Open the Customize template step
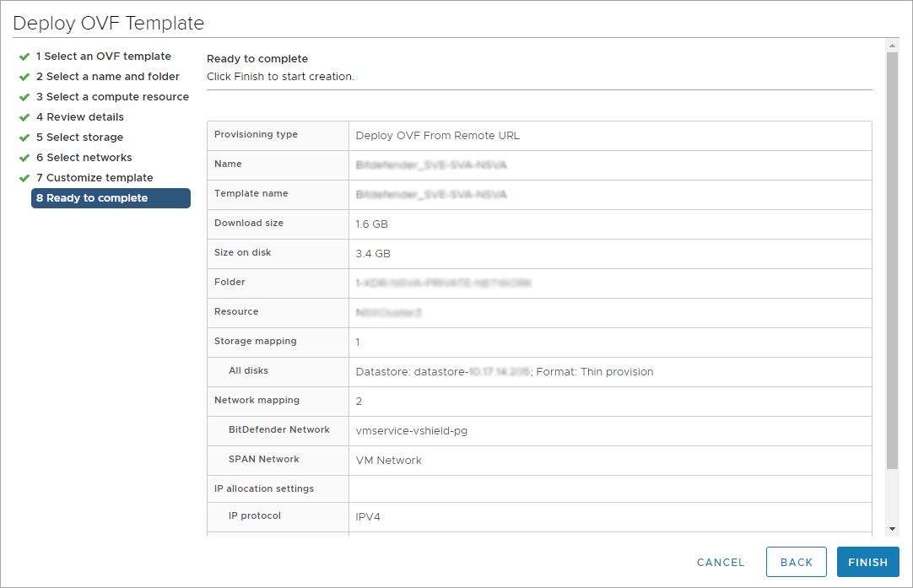913x588 pixels. point(94,177)
